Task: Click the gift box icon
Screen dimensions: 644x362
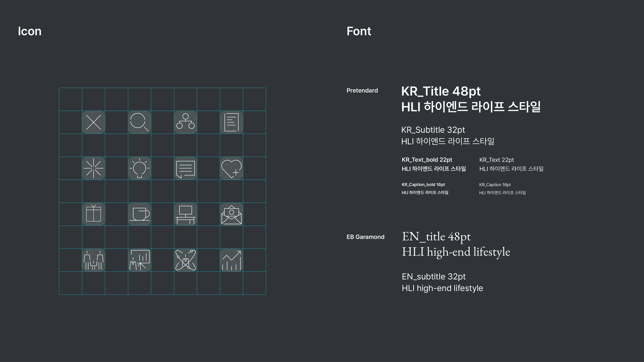Action: pos(94,214)
